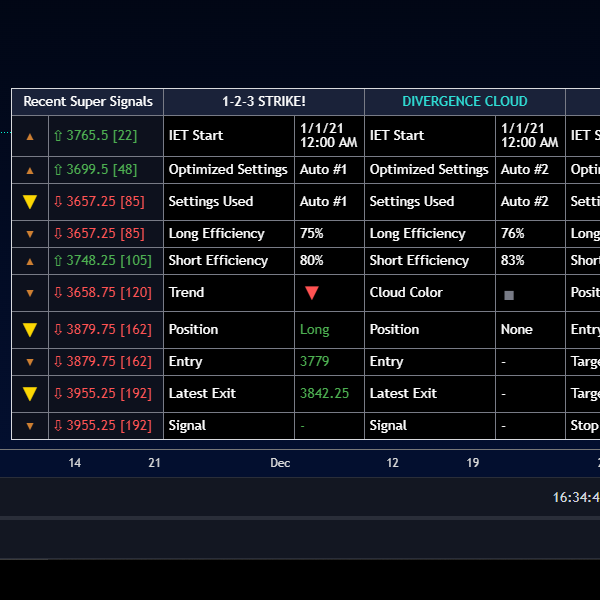Click the gray Cloud Color square

tap(509, 295)
